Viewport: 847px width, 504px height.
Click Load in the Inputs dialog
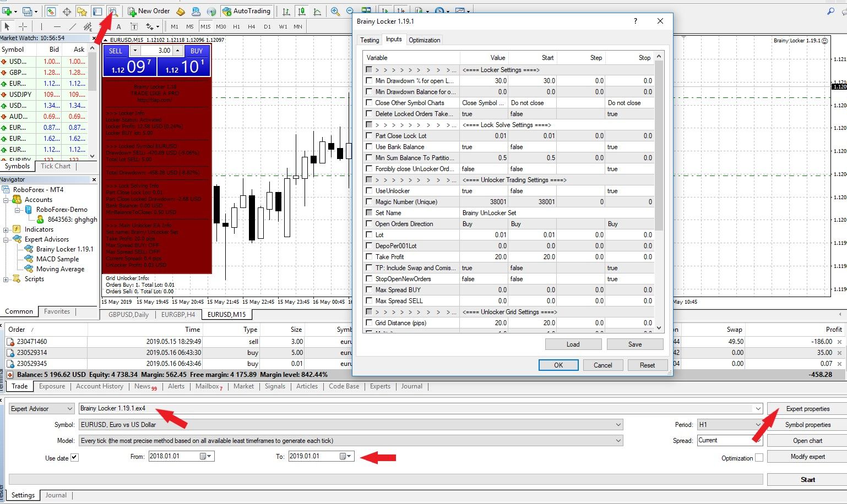573,344
